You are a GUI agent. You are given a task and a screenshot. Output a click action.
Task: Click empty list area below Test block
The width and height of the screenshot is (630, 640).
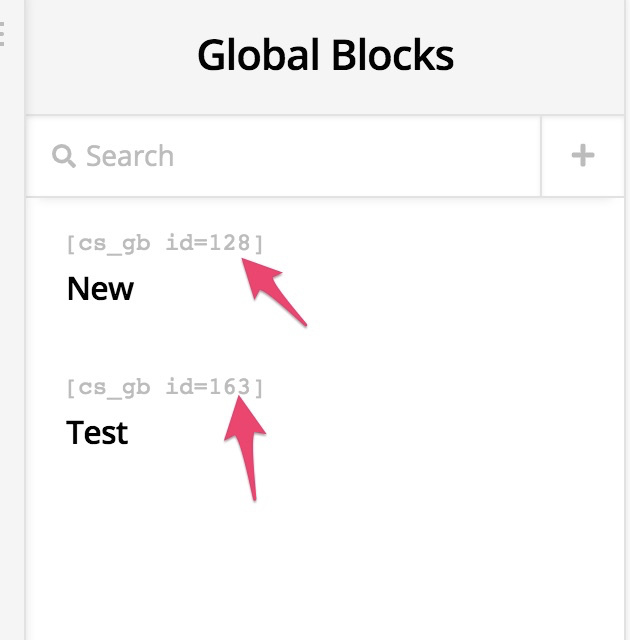click(x=325, y=563)
